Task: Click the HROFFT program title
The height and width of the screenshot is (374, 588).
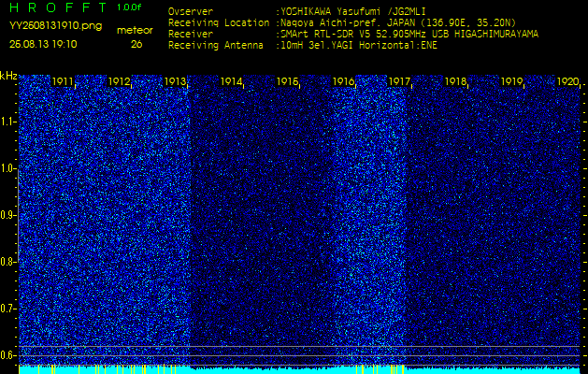Action: click(x=60, y=7)
